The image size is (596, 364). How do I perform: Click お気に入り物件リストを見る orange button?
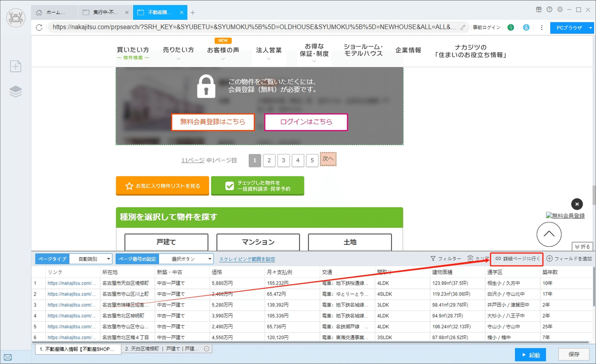click(x=162, y=186)
